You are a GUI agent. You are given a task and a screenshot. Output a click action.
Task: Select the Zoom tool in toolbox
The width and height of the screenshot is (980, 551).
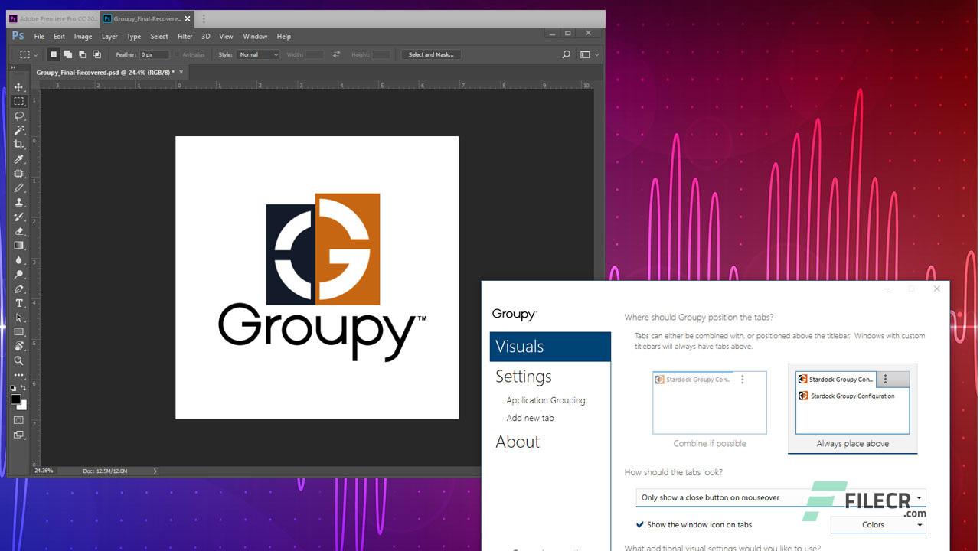coord(19,360)
